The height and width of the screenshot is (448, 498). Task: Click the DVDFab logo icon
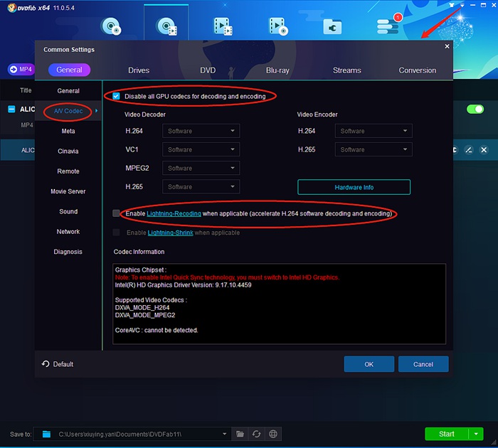click(x=12, y=8)
